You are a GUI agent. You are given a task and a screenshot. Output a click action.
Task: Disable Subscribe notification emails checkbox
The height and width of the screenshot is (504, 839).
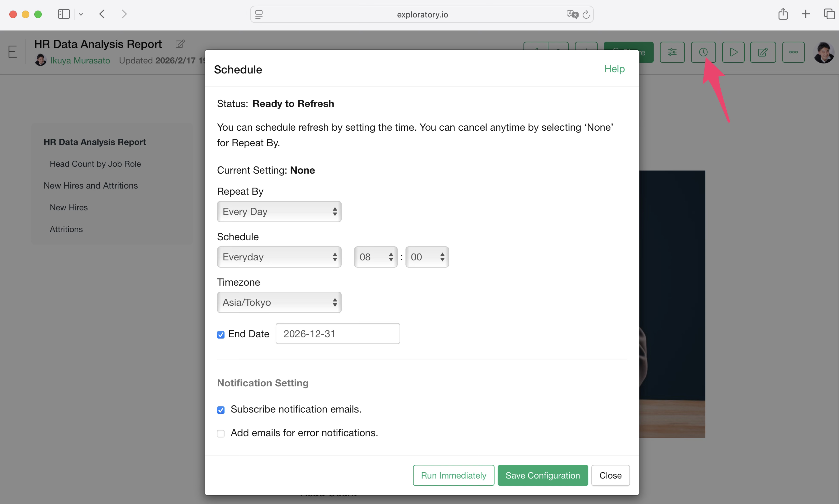pos(221,409)
